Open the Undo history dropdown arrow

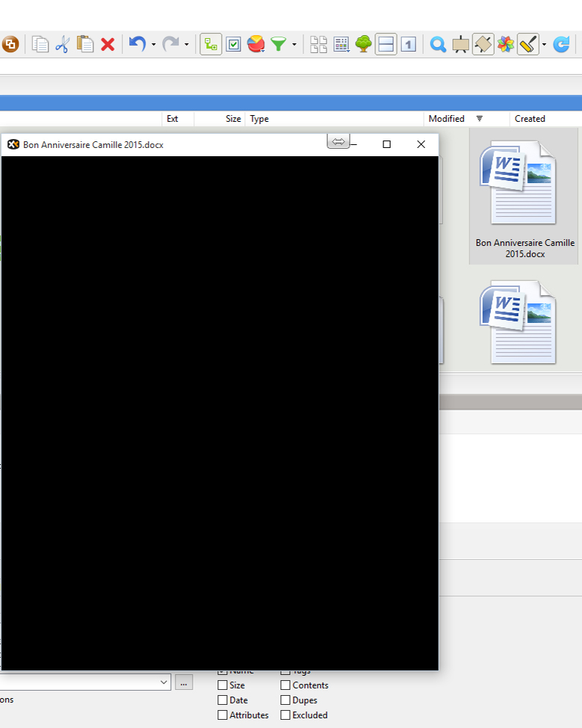[x=153, y=45]
